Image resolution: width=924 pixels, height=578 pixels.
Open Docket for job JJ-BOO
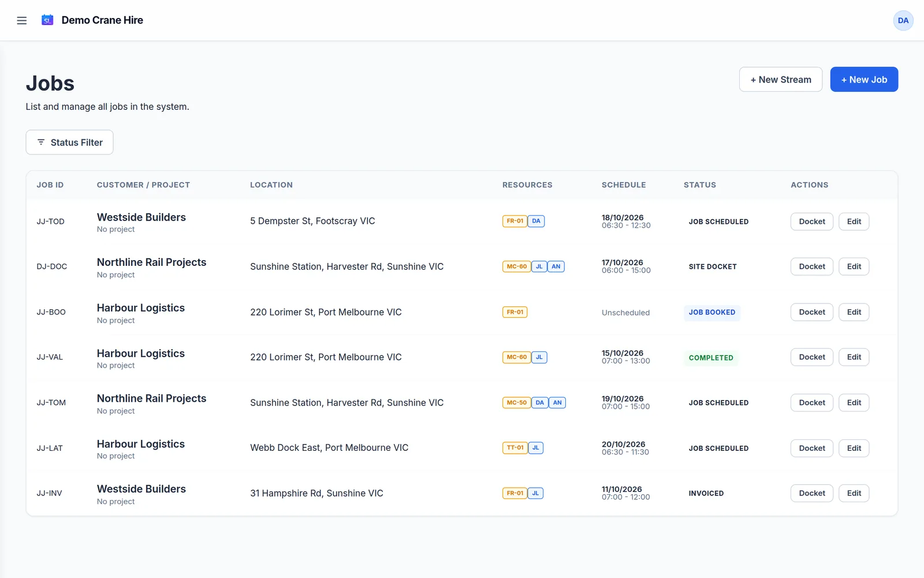click(812, 312)
